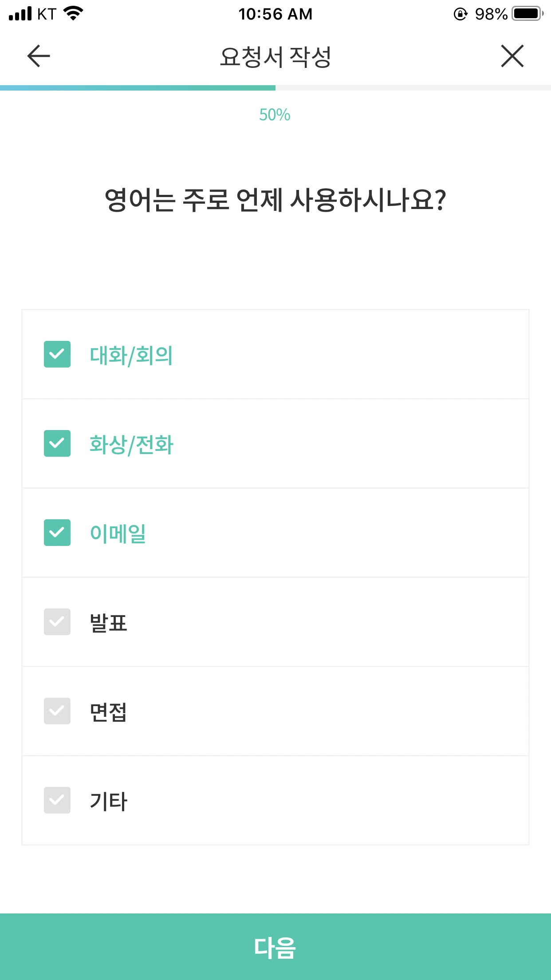This screenshot has height=980, width=551.
Task: Uncheck the 화상/전화 checkbox
Action: pos(57,443)
